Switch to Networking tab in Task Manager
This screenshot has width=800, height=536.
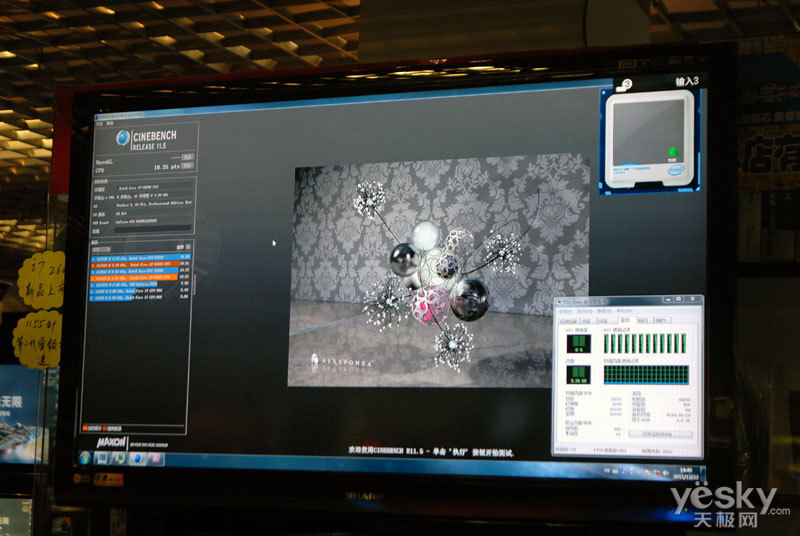(x=644, y=321)
